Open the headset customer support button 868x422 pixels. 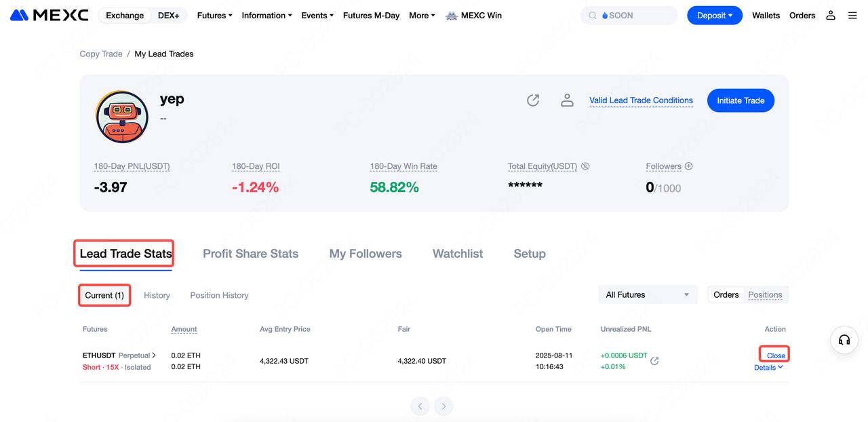[x=844, y=340]
